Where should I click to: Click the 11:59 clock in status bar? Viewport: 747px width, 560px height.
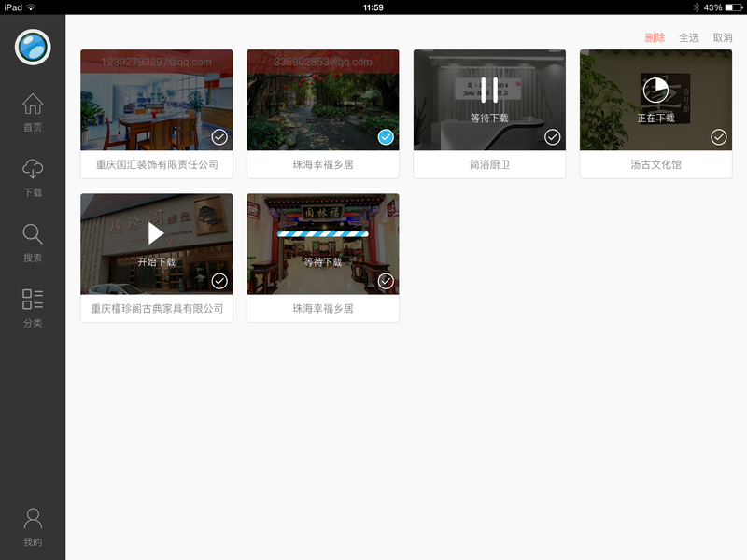point(373,7)
